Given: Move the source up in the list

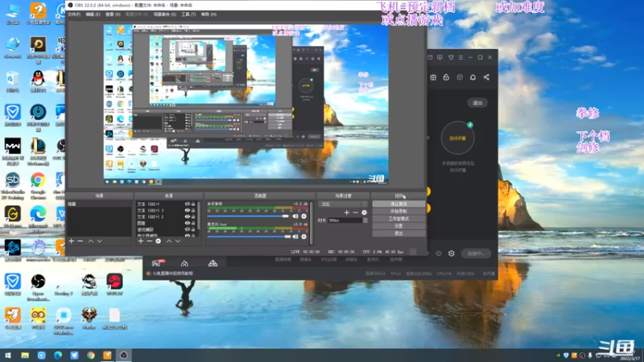Looking at the screenshot, I should [169, 241].
